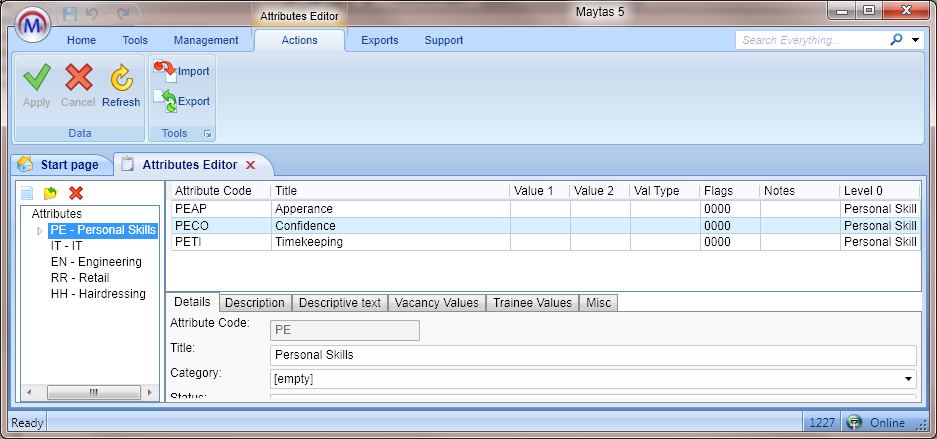
Task: Switch to the Management ribbon tab
Action: 206,41
